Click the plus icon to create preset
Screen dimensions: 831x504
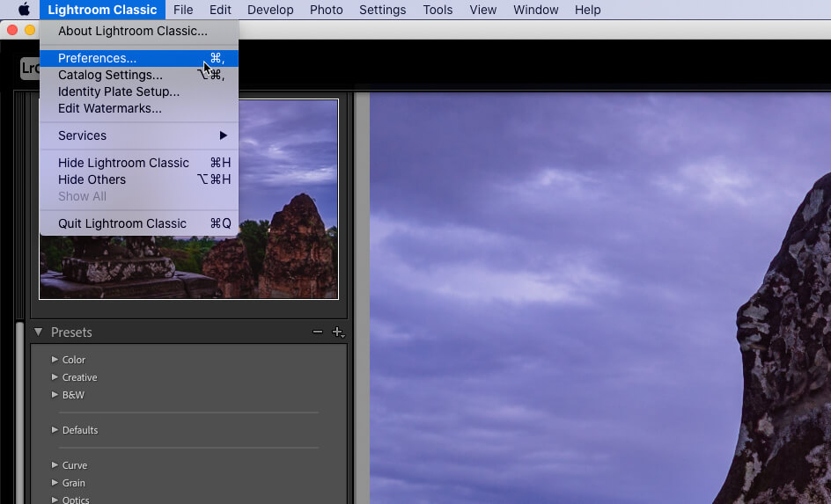(337, 332)
